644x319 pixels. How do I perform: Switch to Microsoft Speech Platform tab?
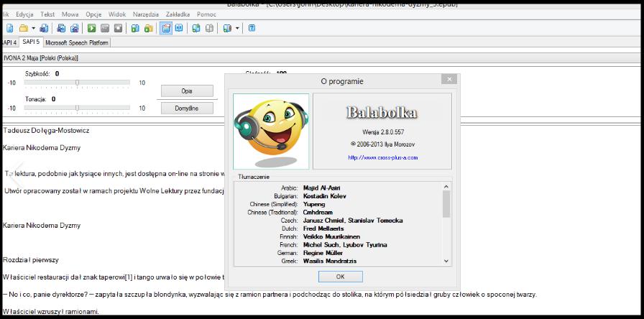[77, 42]
